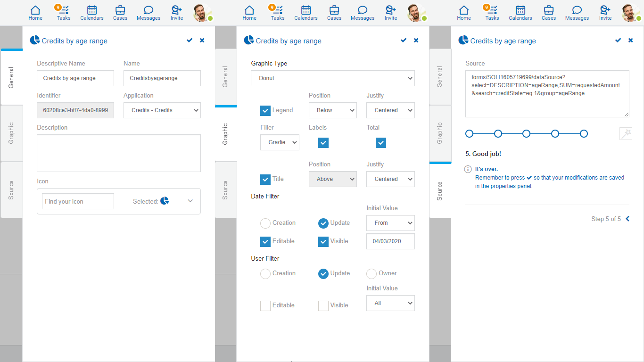Open Home in the leftmost navigation bar
The height and width of the screenshot is (362, 644).
pos(35,13)
